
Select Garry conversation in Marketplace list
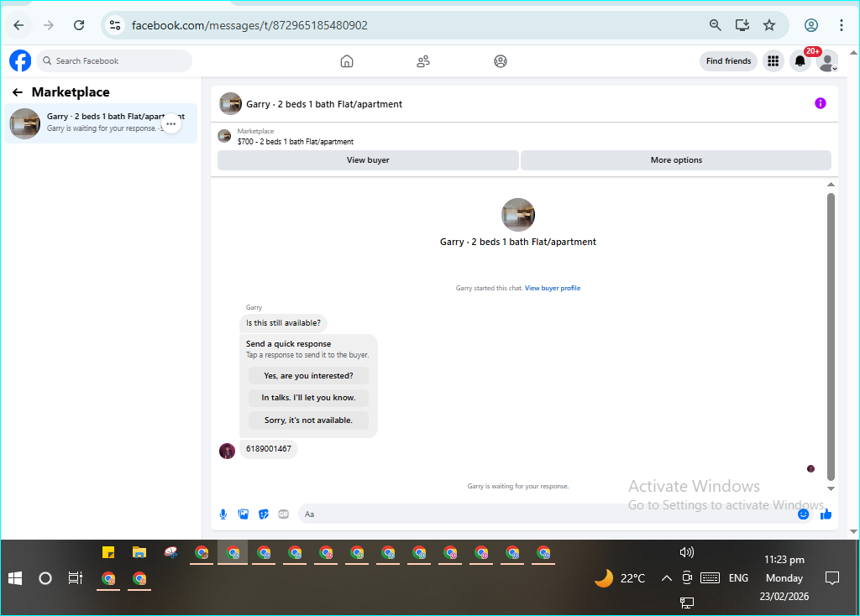pyautogui.click(x=101, y=123)
